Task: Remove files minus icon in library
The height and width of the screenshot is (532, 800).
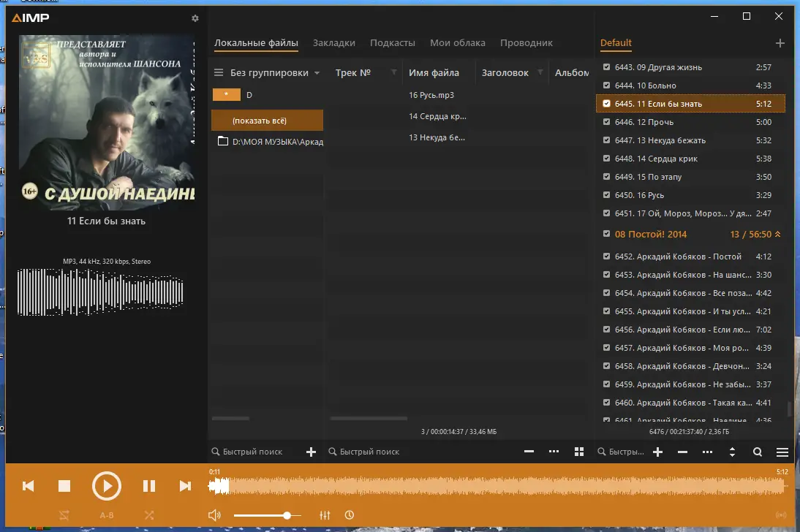Action: point(529,452)
